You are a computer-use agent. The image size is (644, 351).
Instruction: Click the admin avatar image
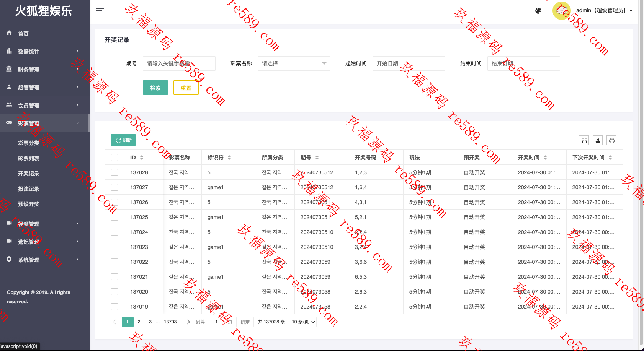(562, 11)
